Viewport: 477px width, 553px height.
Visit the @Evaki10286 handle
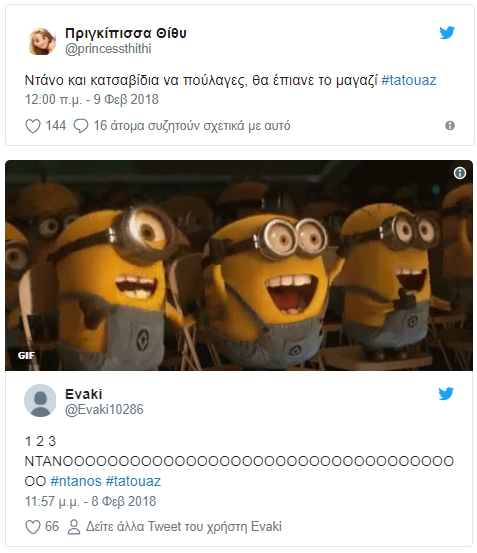(104, 409)
